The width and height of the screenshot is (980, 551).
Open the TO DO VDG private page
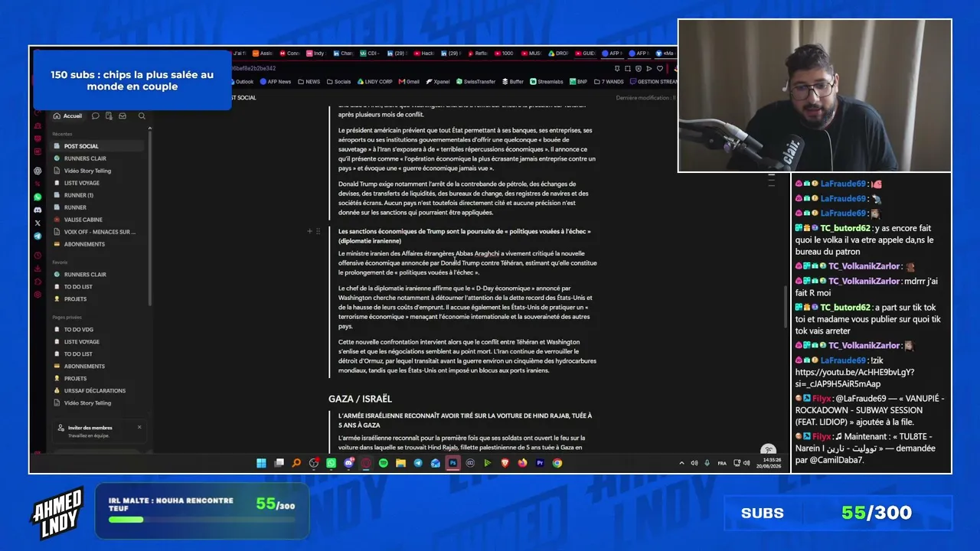click(97, 330)
